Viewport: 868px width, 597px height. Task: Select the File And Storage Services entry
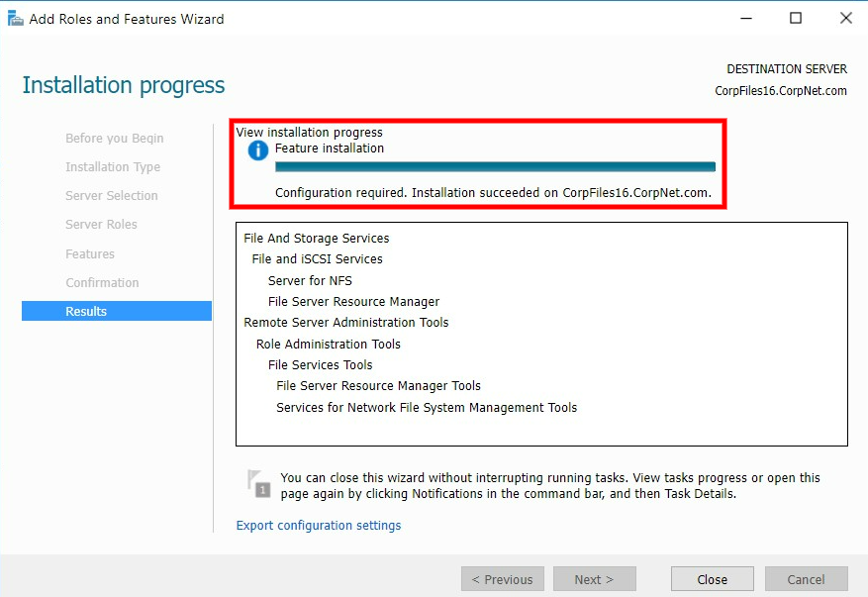[317, 238]
